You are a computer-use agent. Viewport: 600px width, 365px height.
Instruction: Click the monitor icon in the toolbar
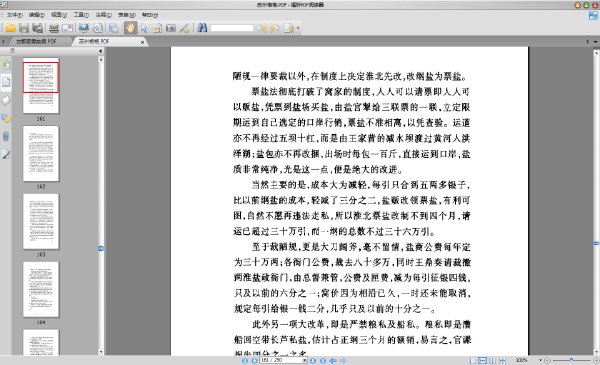[x=83, y=28]
